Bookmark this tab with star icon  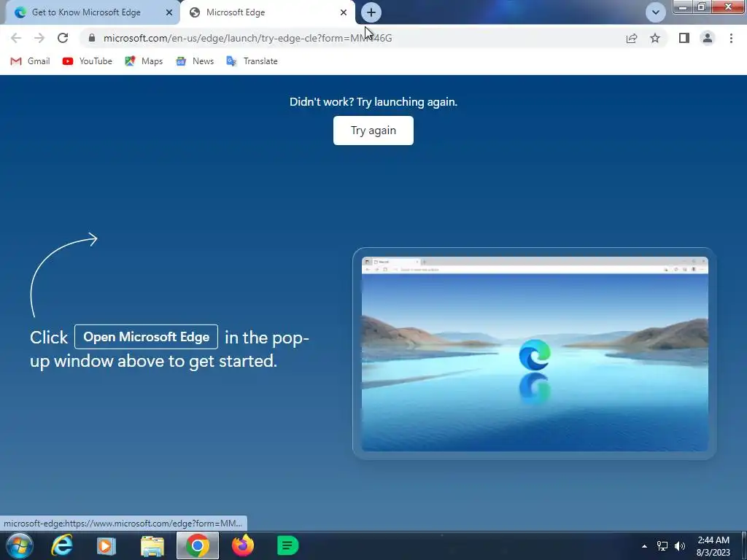coord(655,38)
